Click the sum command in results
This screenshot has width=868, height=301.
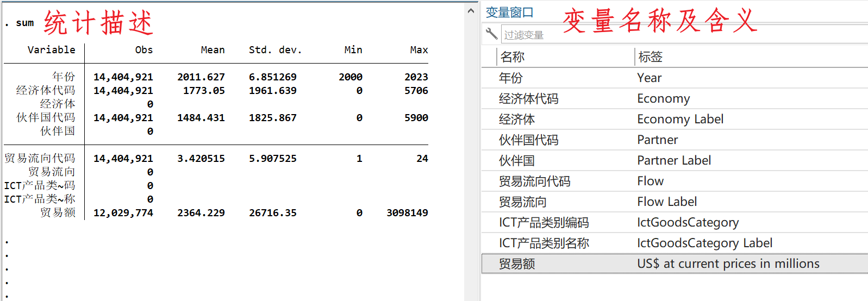point(24,23)
